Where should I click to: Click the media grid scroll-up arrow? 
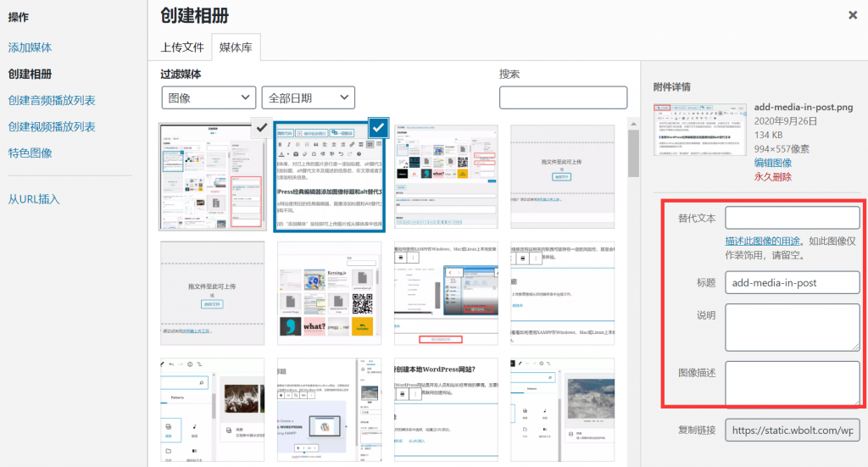pyautogui.click(x=633, y=124)
